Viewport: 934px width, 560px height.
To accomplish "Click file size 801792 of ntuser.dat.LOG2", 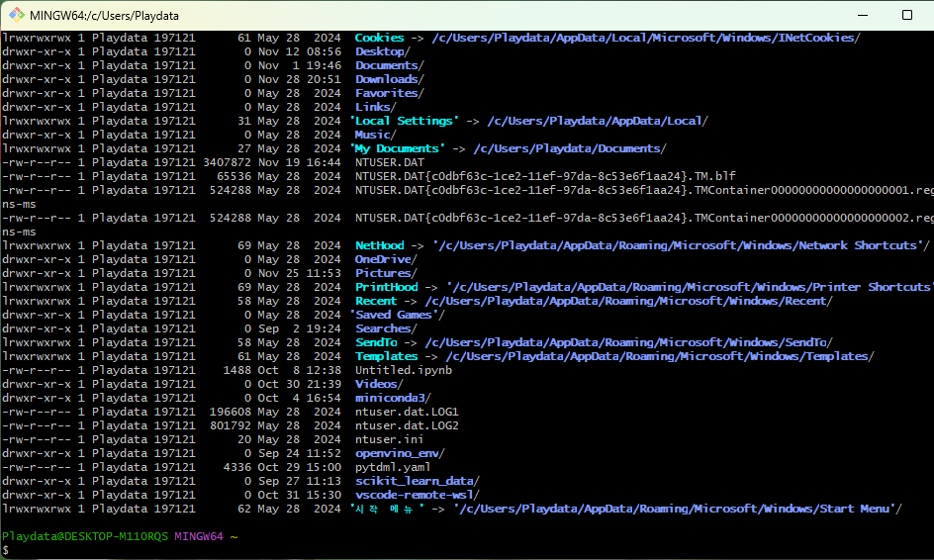I will tap(231, 425).
